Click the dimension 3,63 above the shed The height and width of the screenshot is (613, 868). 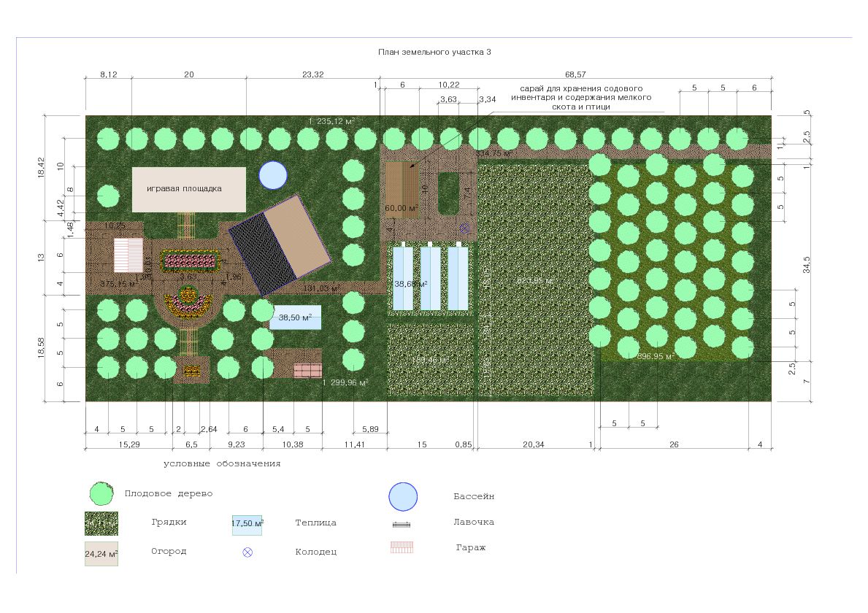pos(448,99)
